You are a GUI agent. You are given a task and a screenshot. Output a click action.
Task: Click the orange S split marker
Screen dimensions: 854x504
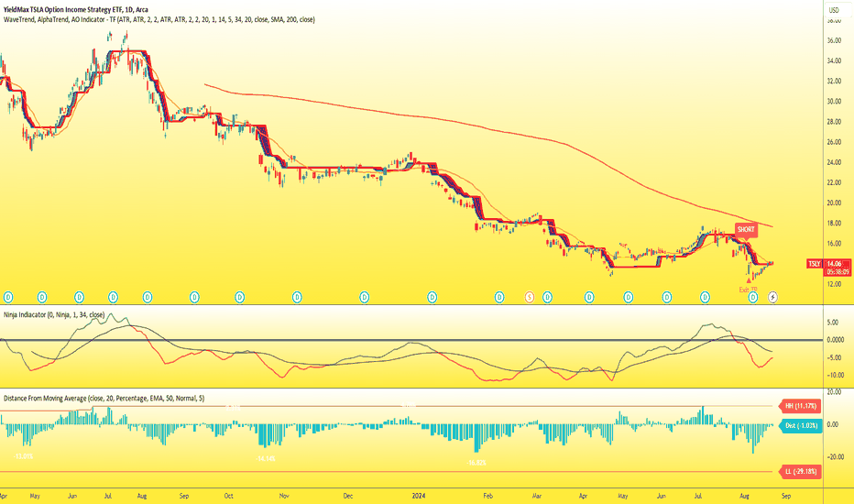pos(529,298)
